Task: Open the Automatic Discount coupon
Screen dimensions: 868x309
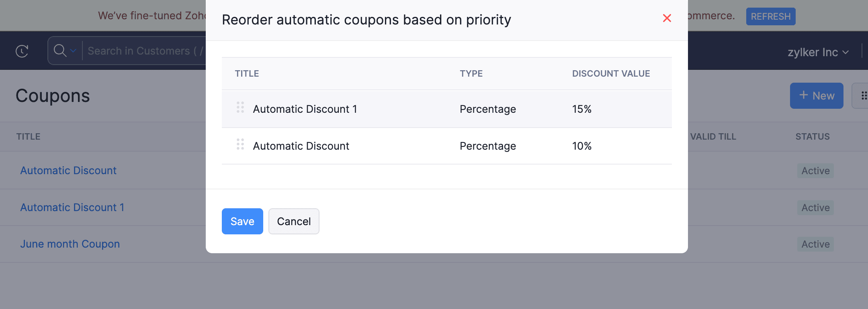Action: [x=68, y=170]
